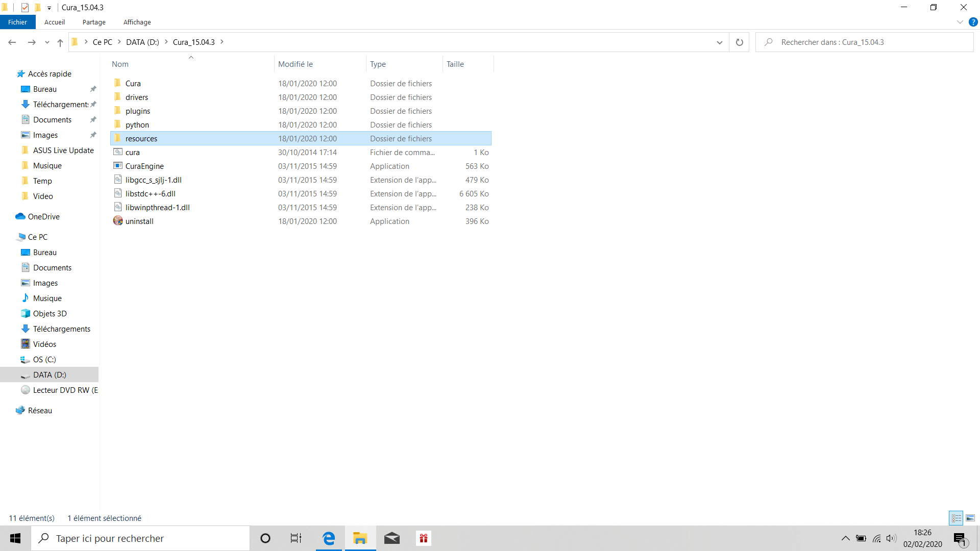Select OneDrive in navigation pane

[x=44, y=217]
